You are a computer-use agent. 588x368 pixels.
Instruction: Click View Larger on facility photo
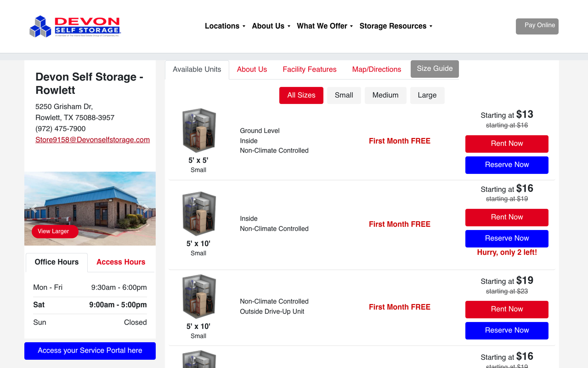coord(55,231)
